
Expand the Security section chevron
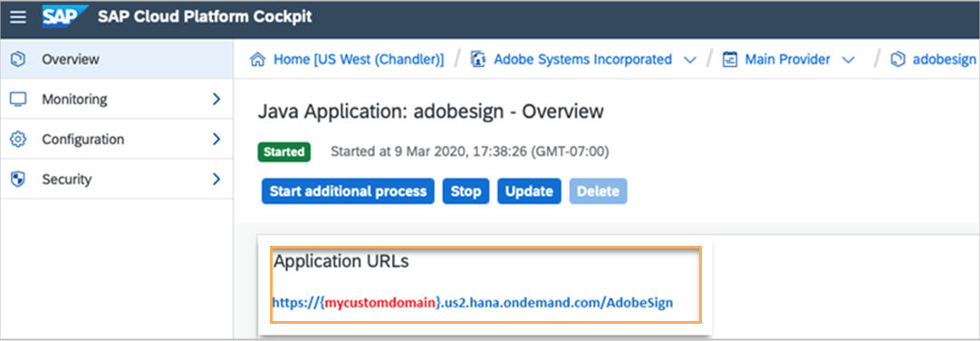click(216, 179)
